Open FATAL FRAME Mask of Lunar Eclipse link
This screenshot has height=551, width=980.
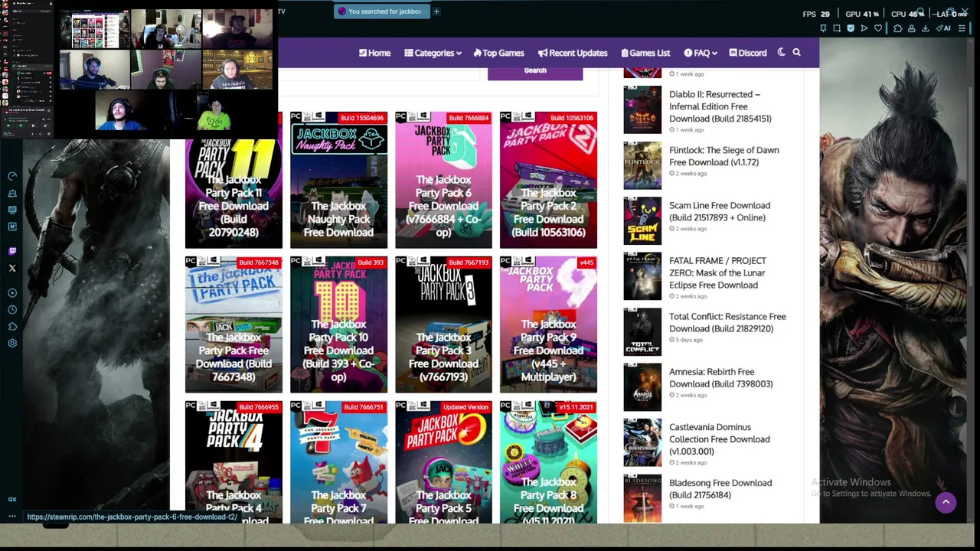point(717,272)
